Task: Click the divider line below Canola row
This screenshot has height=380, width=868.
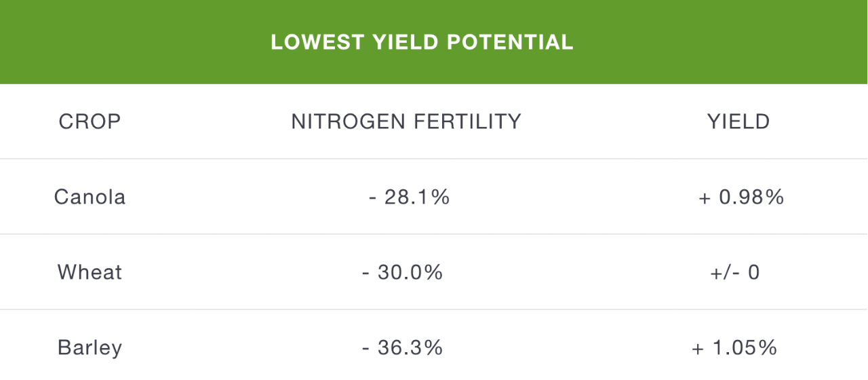Action: [434, 234]
